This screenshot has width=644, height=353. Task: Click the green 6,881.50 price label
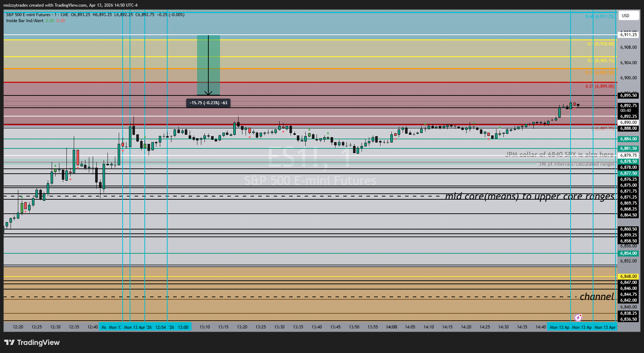pos(629,148)
